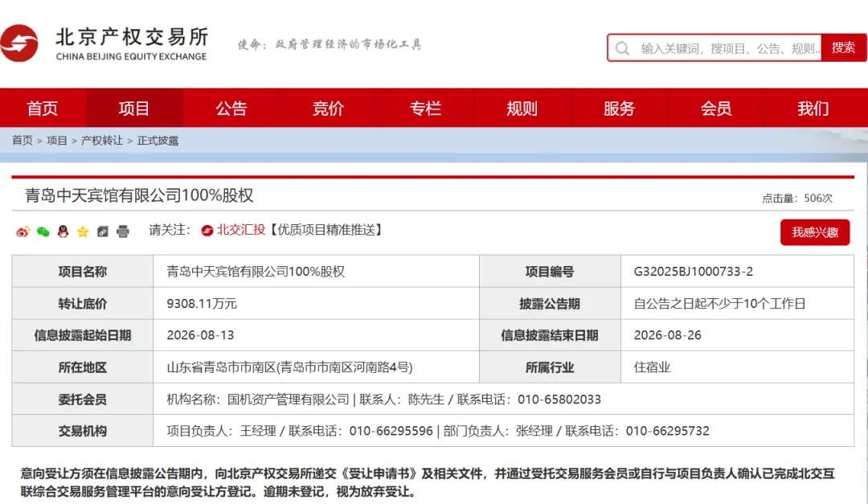
Task: Click the red logo next to 北交汇投
Action: (207, 231)
